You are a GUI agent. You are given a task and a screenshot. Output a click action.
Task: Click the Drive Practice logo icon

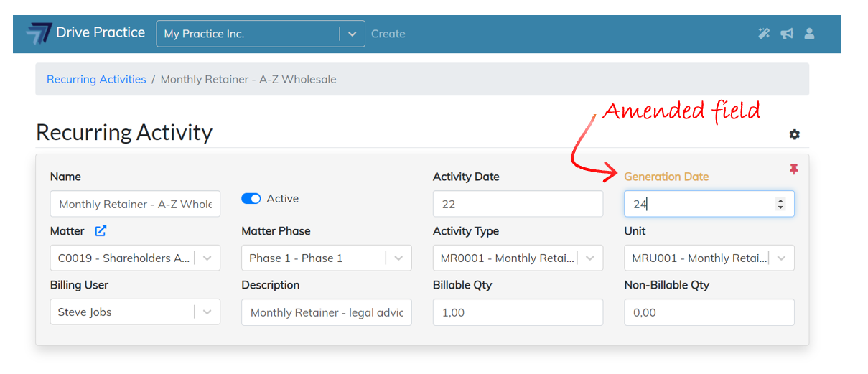click(x=39, y=33)
